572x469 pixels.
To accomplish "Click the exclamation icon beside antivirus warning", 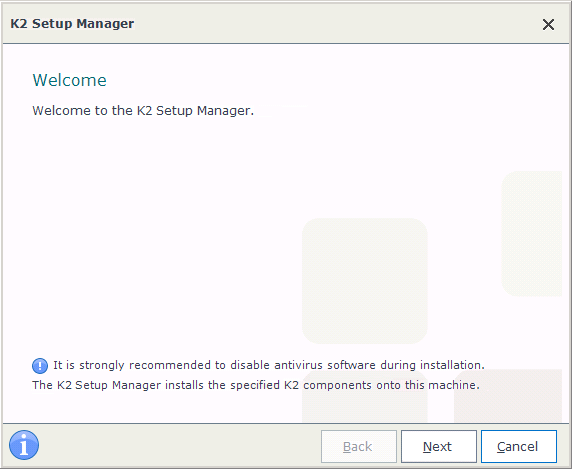I will coord(40,366).
